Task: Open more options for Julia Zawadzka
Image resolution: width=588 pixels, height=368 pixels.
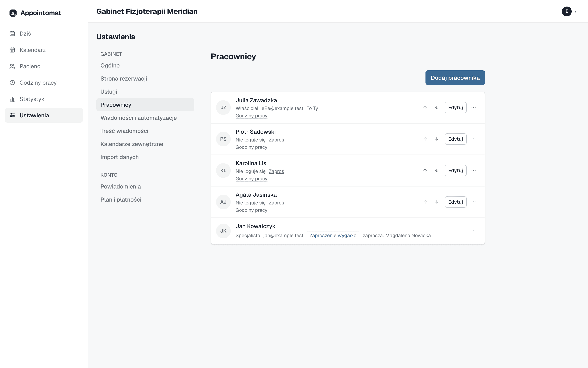Action: pos(473,107)
